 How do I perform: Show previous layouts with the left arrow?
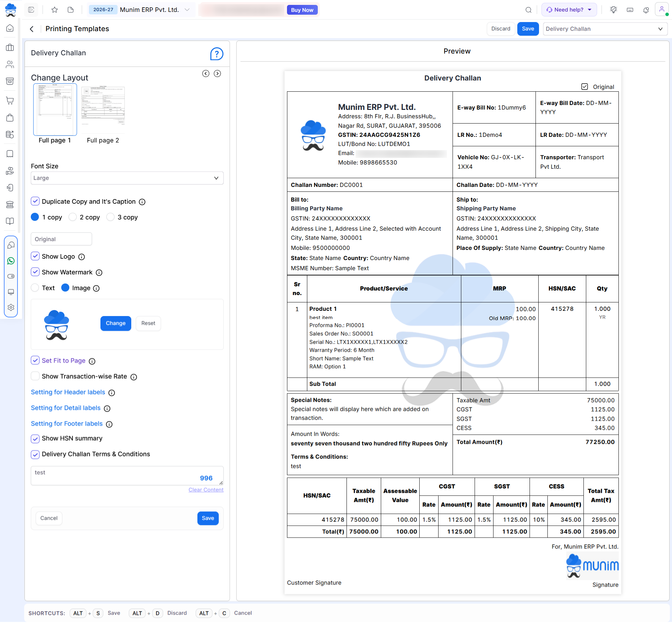tap(206, 73)
